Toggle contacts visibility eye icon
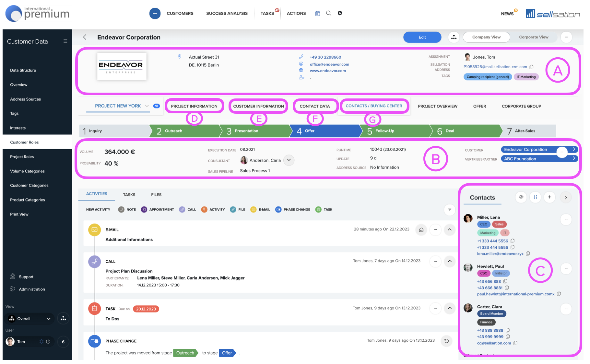 pos(521,197)
